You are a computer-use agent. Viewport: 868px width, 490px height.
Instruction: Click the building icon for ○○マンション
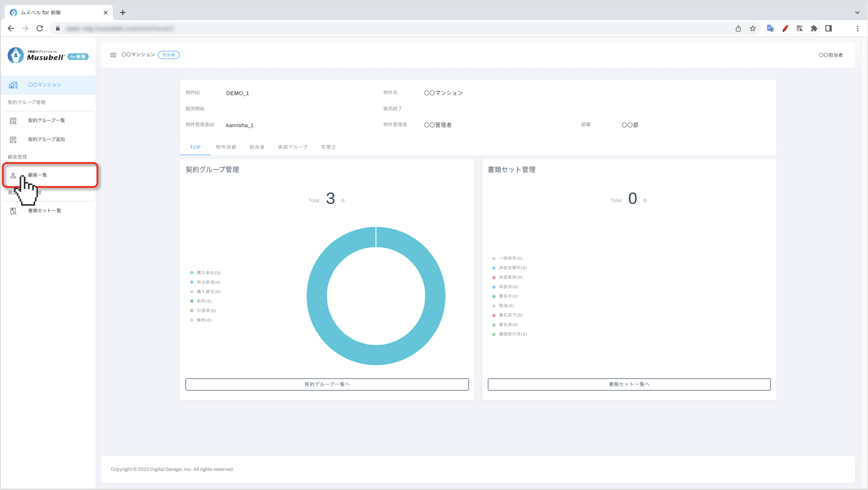click(x=13, y=85)
